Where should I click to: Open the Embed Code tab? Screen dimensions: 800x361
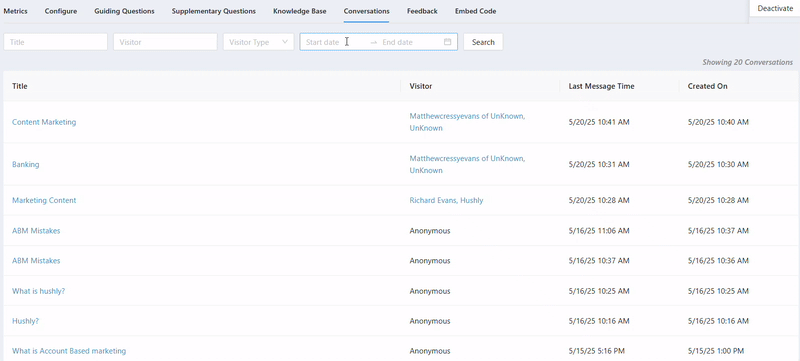click(476, 11)
